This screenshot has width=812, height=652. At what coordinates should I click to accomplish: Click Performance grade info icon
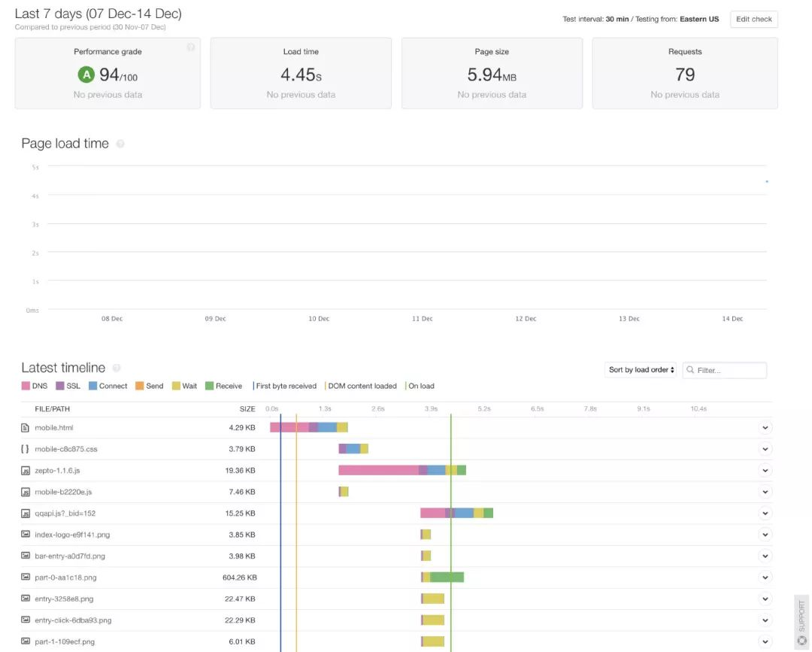point(190,47)
